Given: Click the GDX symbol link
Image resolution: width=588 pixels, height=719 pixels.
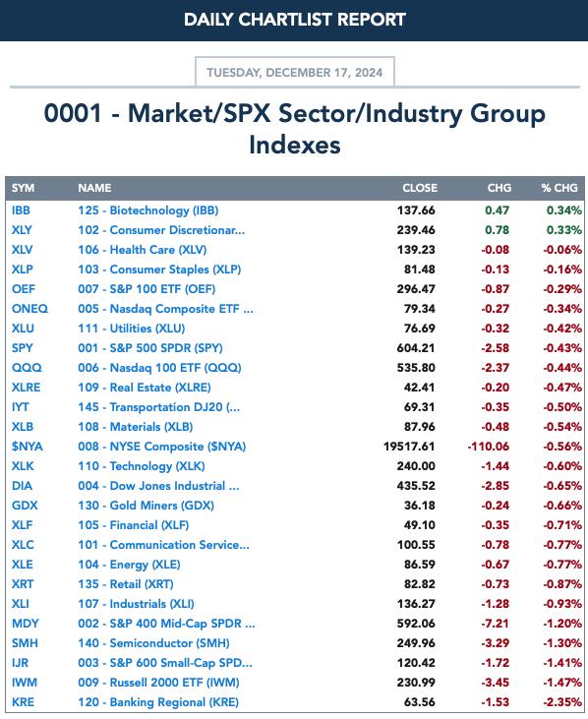Looking at the screenshot, I should pyautogui.click(x=25, y=506).
